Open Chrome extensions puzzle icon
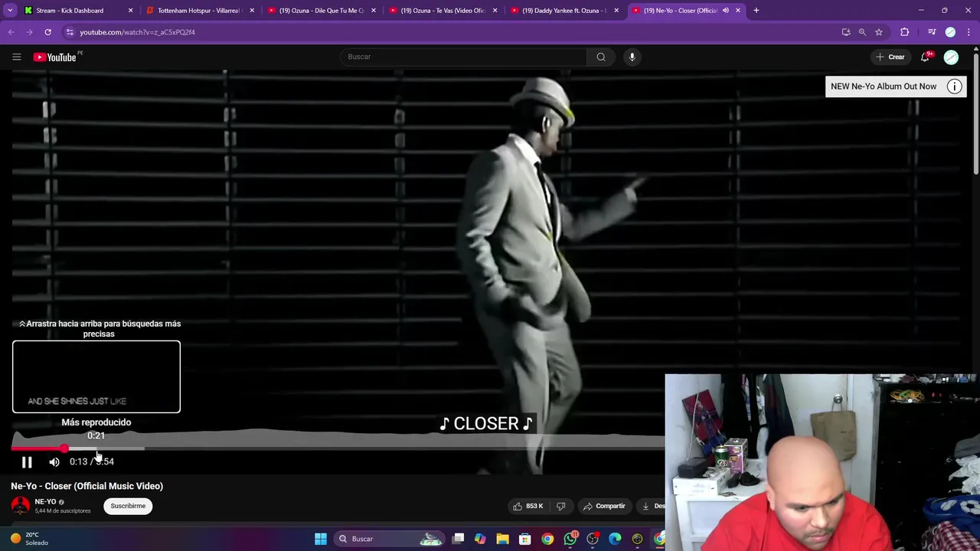980x551 pixels. tap(905, 32)
